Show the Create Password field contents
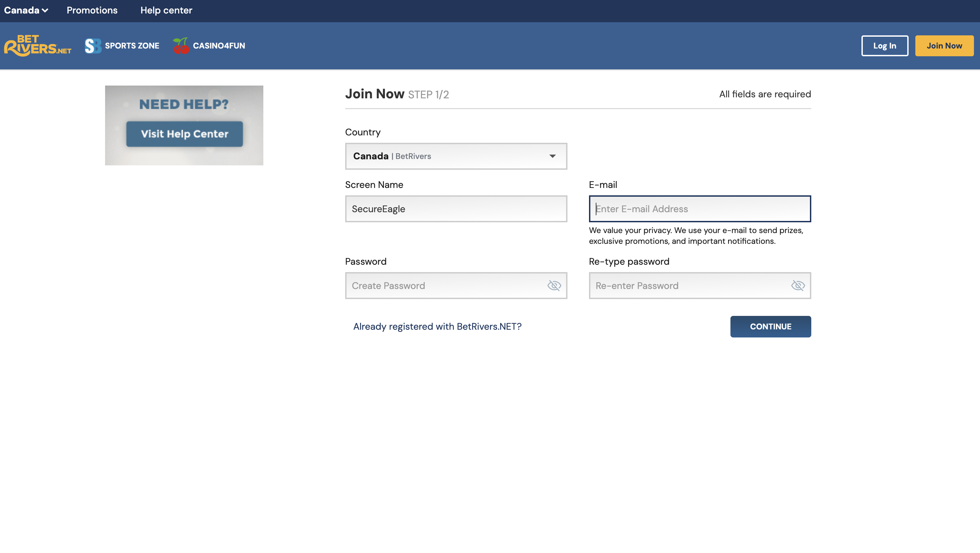The width and height of the screenshot is (980, 553). tap(554, 286)
